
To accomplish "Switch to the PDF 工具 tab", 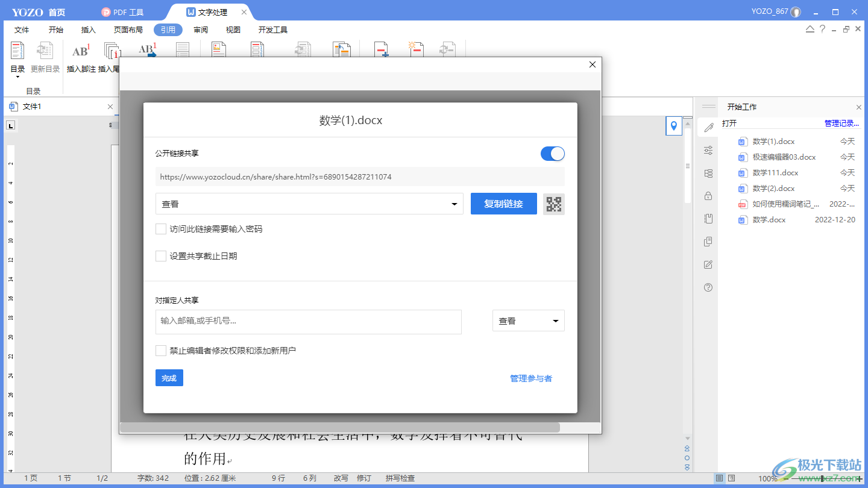I will [x=123, y=12].
